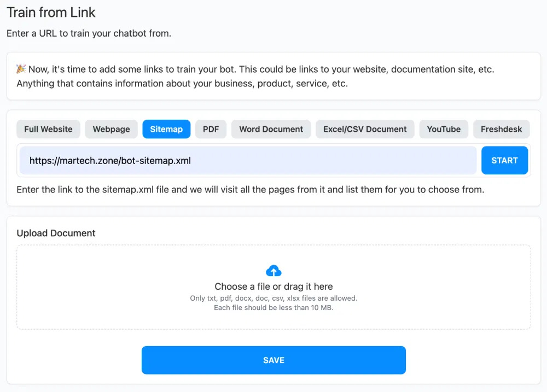Switch to the Webpage tab
The image size is (547, 392).
[x=111, y=129]
